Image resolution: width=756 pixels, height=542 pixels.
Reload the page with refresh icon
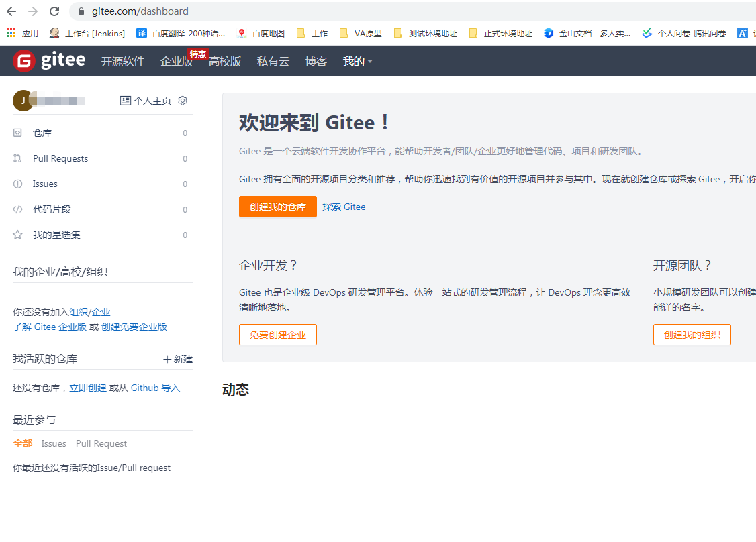(54, 11)
